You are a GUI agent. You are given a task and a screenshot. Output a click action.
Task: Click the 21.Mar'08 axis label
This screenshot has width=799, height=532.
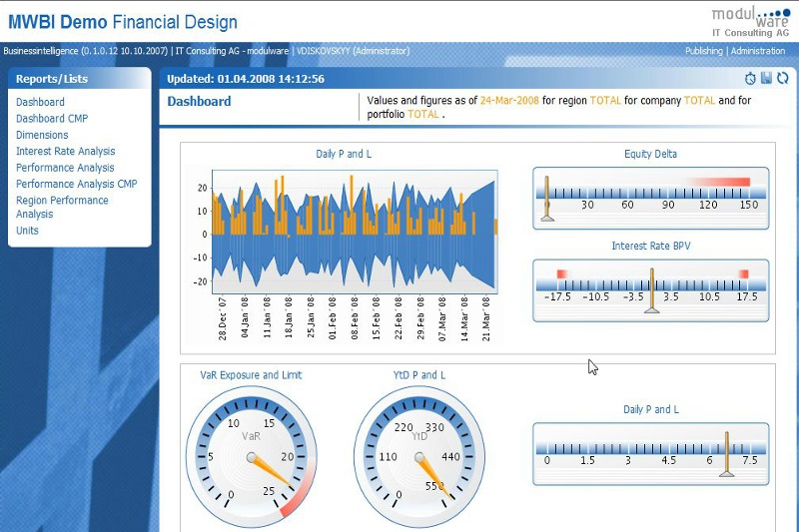point(485,318)
